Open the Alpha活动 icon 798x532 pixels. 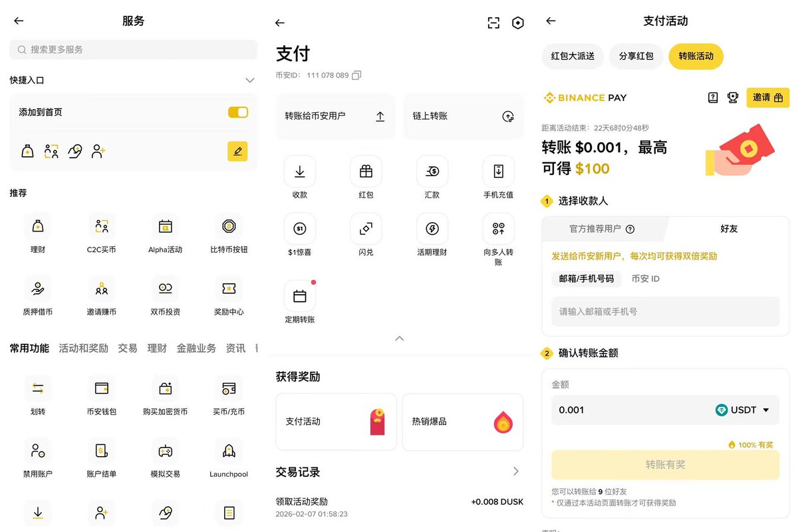click(165, 227)
